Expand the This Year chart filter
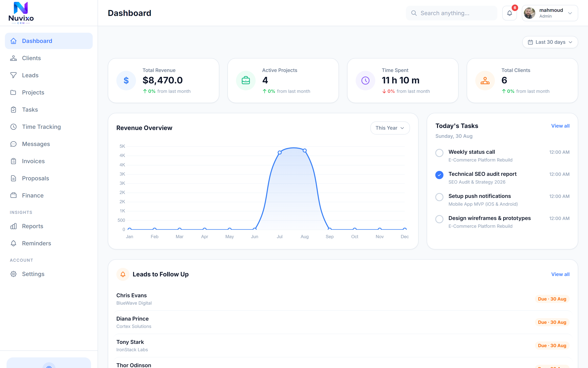The image size is (588, 368). point(390,128)
